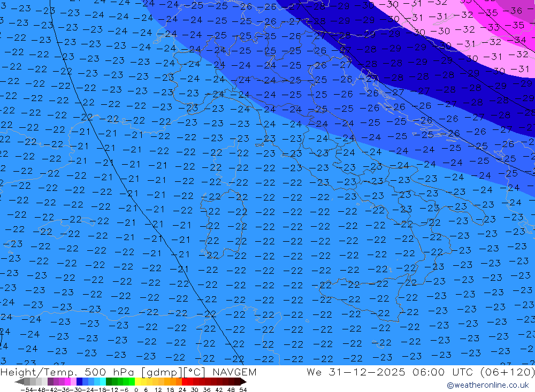Image resolution: width=535 pixels, height=392 pixels.
Task: Click the left arrow tip of the color legend
Action: 18,382
